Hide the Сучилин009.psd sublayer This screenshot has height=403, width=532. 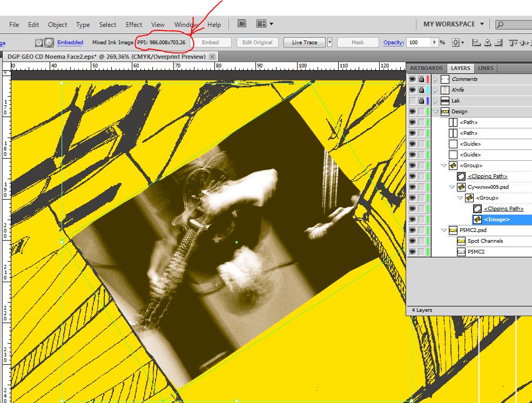point(412,187)
